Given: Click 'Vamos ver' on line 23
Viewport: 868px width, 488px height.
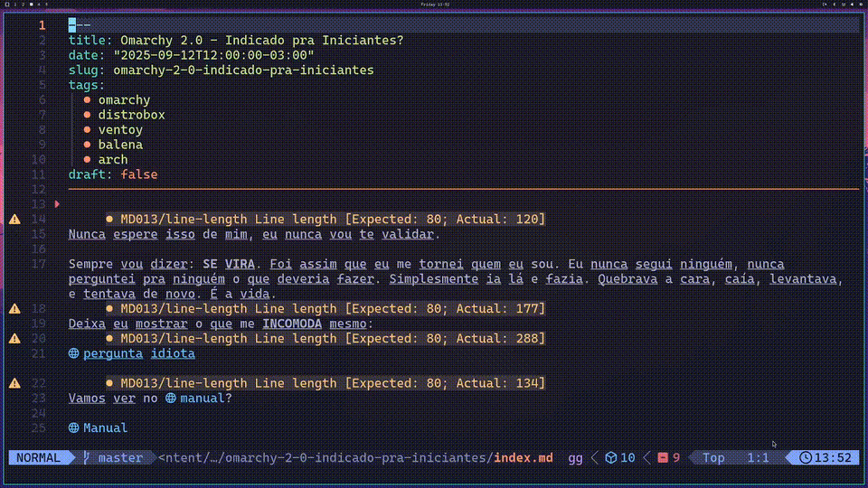Looking at the screenshot, I should 102,398.
